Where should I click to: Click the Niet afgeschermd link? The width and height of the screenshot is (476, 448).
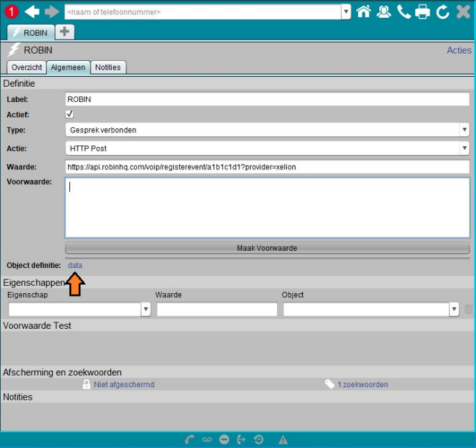tap(124, 384)
